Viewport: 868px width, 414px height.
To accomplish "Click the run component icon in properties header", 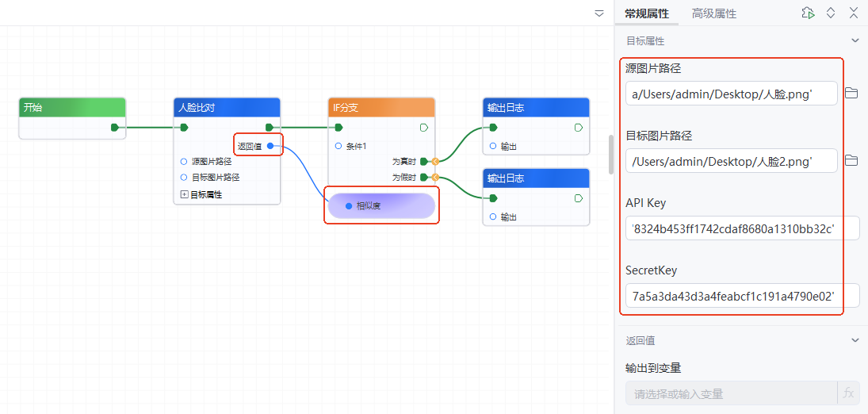I will [807, 13].
